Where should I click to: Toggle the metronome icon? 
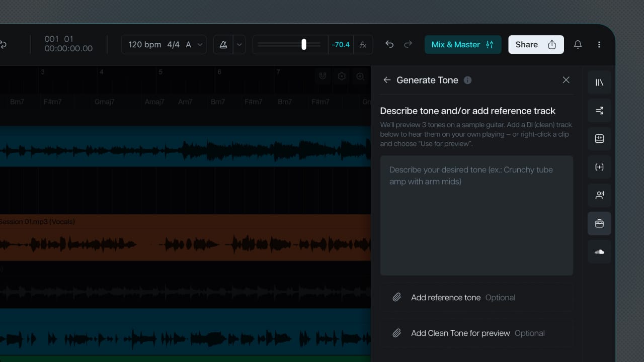[x=223, y=45]
